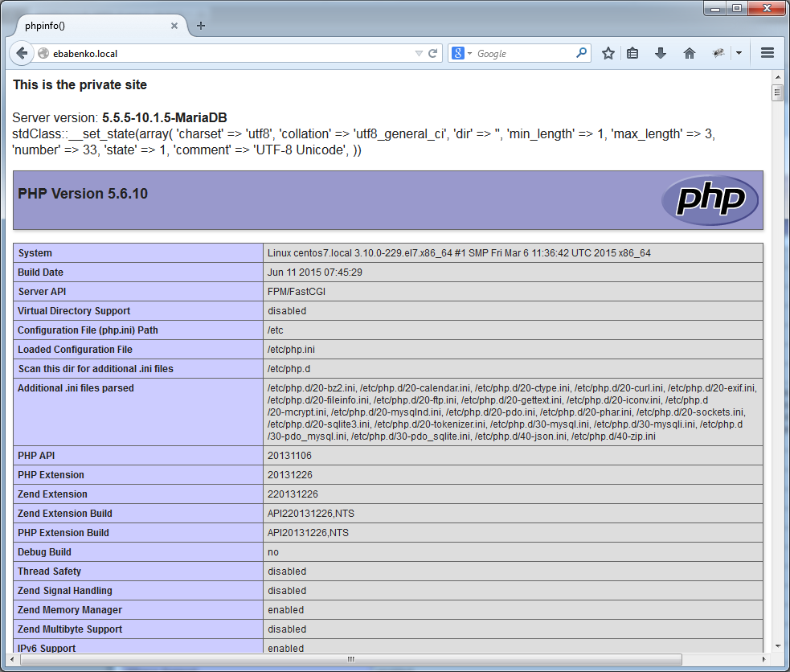Minimize the Firefox window
Image resolution: width=790 pixels, height=672 pixels.
714,9
